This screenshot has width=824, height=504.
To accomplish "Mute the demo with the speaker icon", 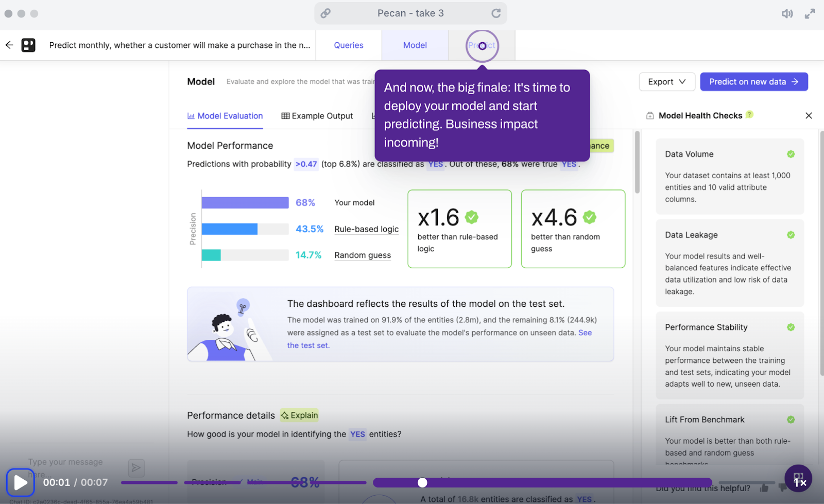I will (x=787, y=14).
